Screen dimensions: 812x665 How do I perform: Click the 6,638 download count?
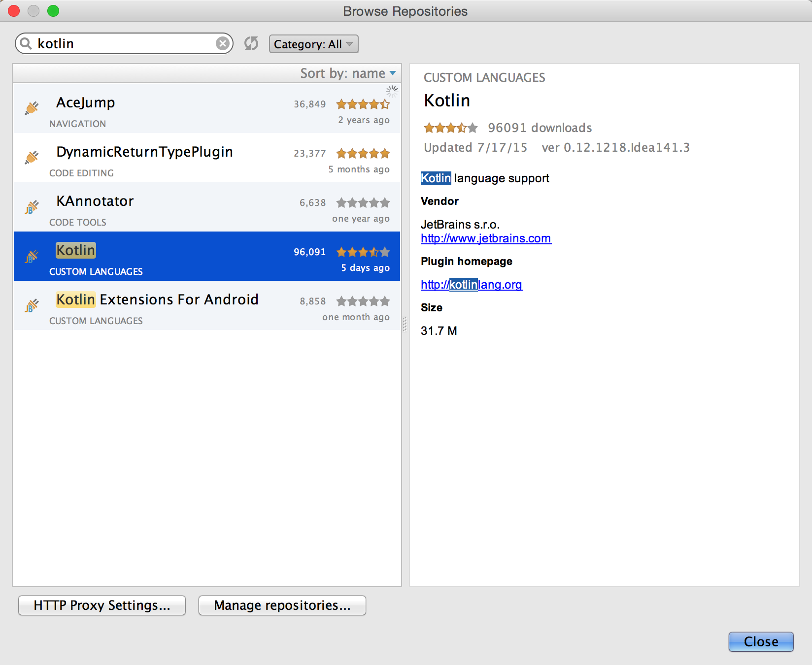(x=313, y=202)
